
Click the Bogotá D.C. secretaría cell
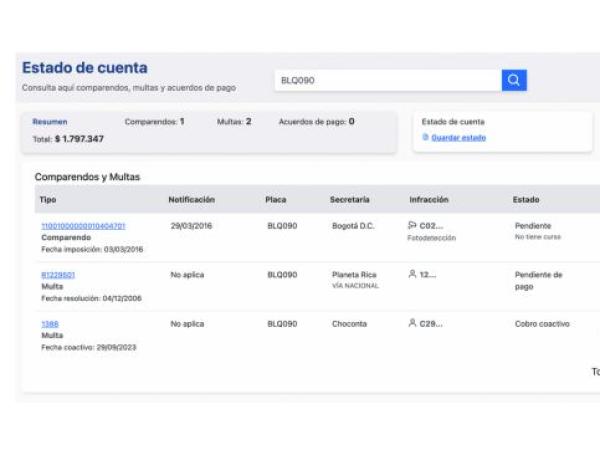353,226
